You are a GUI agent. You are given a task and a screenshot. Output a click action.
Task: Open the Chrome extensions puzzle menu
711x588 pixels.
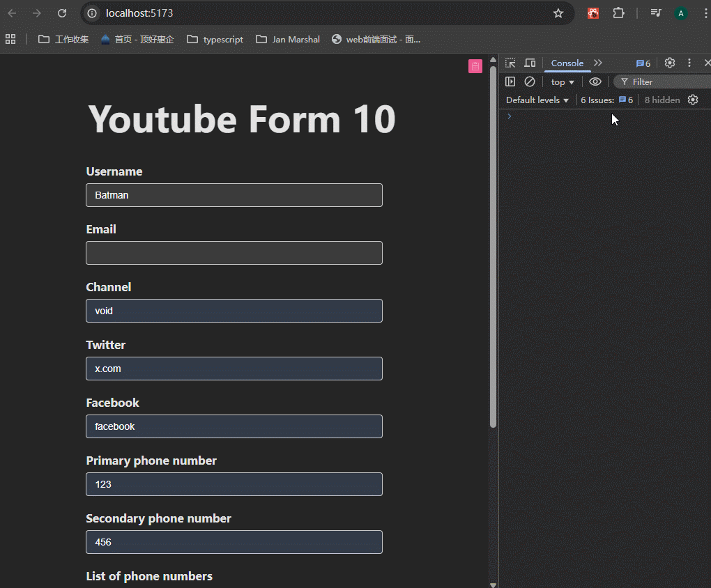[618, 13]
